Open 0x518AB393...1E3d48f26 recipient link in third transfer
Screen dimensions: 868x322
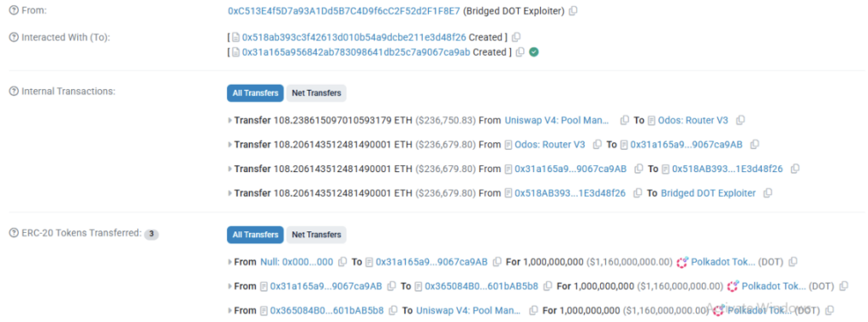[727, 169]
